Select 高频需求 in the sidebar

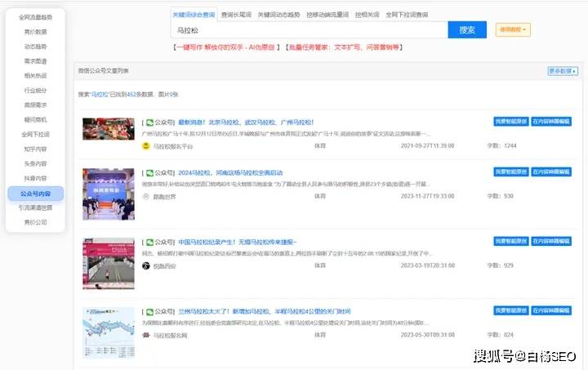coord(36,105)
